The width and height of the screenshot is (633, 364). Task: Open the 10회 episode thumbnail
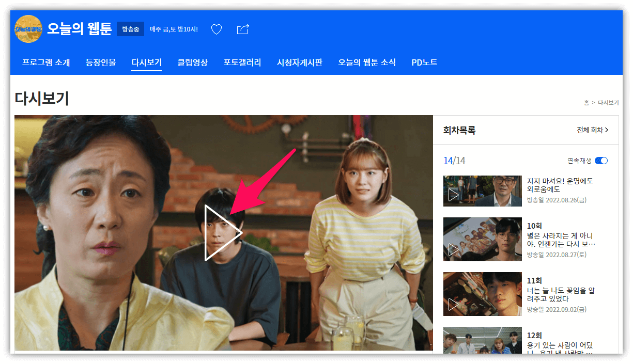(x=483, y=239)
